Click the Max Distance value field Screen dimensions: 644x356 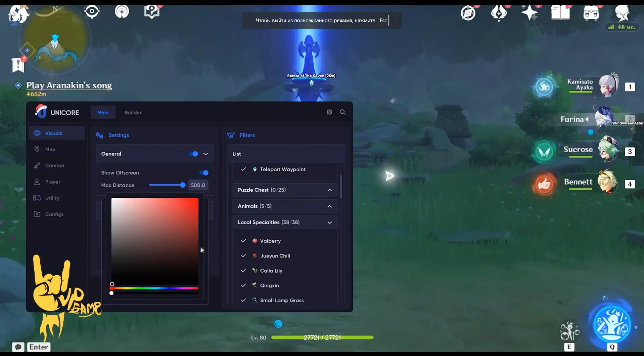tap(198, 185)
